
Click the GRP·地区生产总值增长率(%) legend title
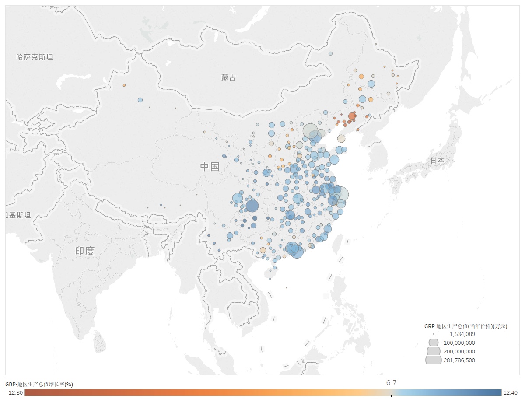point(39,384)
